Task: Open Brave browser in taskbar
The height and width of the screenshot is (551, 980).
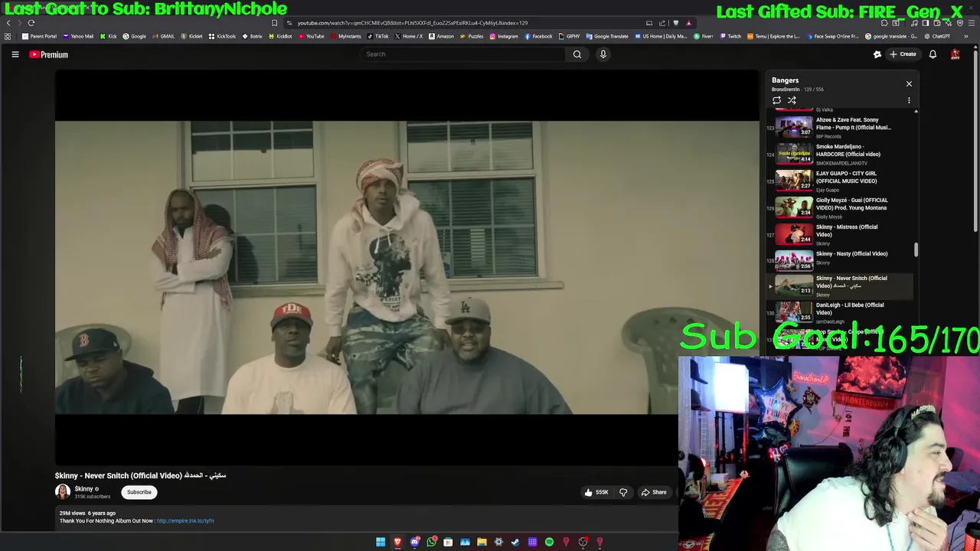Action: pyautogui.click(x=397, y=542)
